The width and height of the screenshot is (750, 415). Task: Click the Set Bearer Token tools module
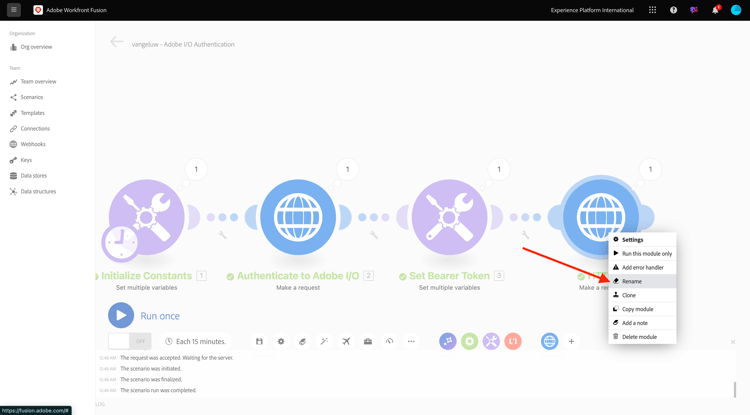tap(449, 217)
